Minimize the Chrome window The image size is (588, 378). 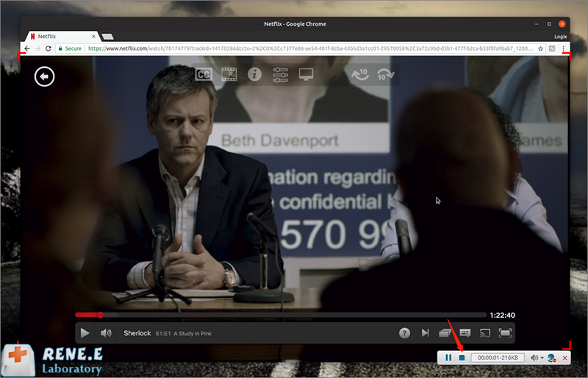[537, 24]
